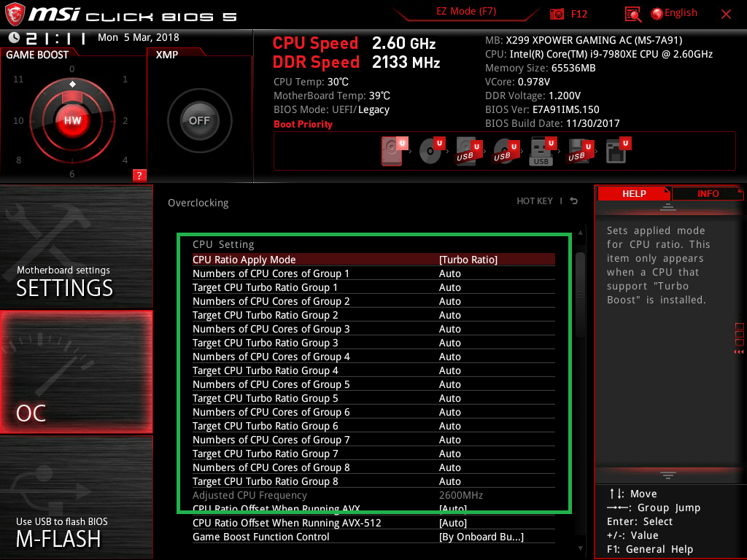The height and width of the screenshot is (560, 747).
Task: Select Target CPU Turbo Ratio Group 1
Action: [373, 287]
